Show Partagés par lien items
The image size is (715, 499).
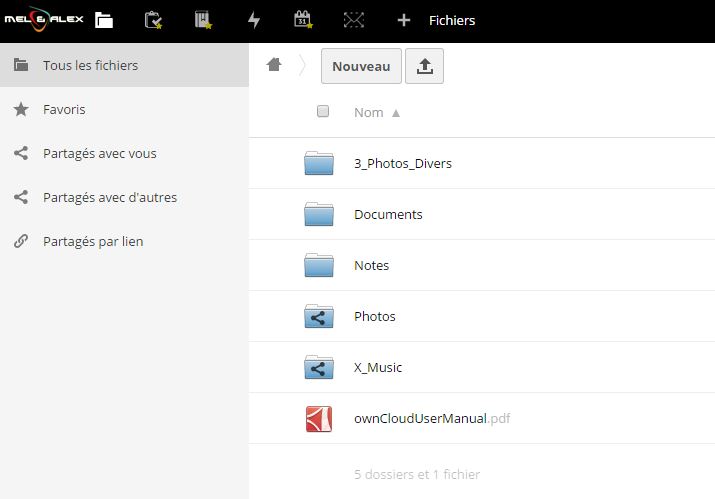coord(93,241)
